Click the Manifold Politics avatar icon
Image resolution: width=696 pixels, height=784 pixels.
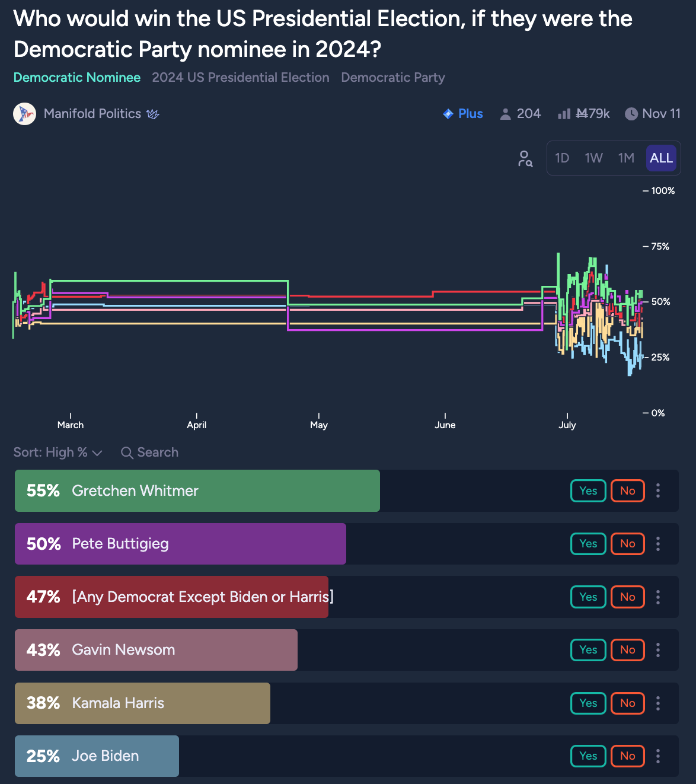24,113
